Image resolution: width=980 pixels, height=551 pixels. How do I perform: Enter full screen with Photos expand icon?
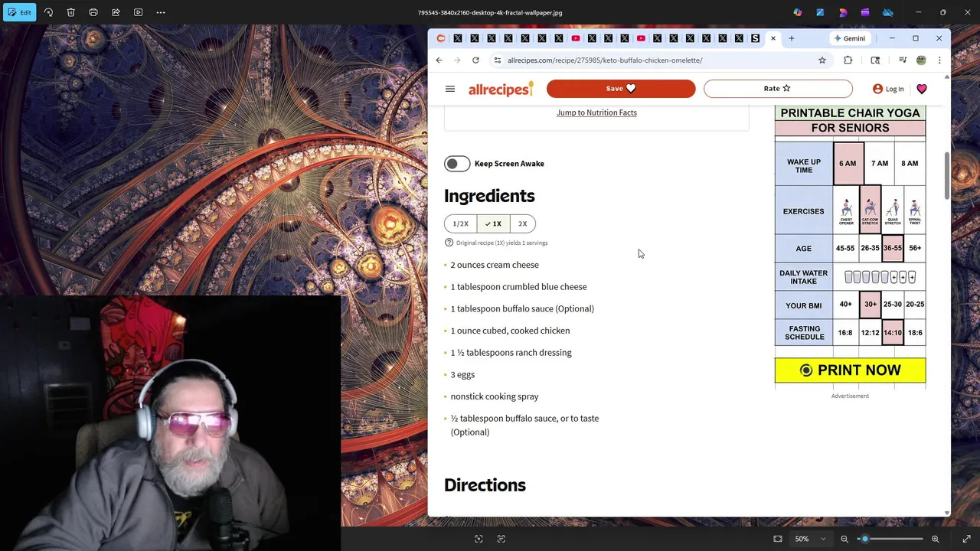pos(966,539)
